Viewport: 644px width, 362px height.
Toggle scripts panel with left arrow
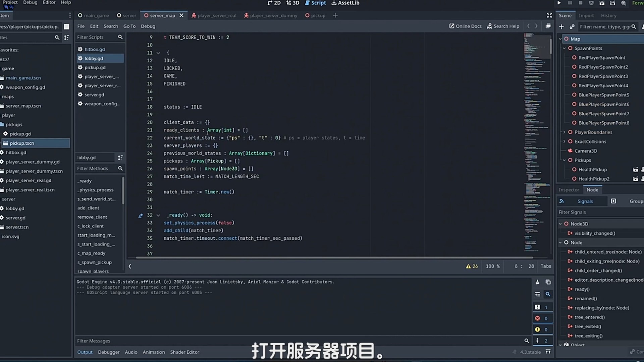tap(130, 266)
